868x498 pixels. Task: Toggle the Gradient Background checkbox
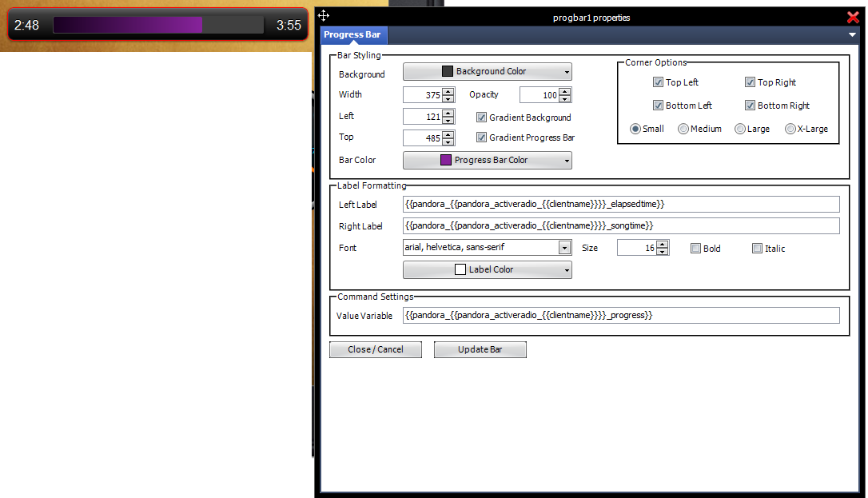click(x=482, y=118)
